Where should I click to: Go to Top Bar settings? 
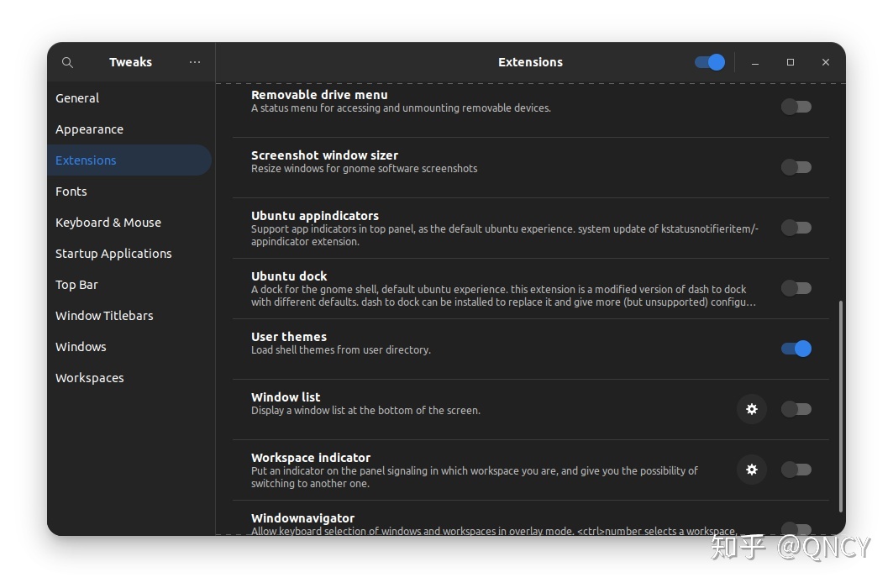pyautogui.click(x=129, y=285)
